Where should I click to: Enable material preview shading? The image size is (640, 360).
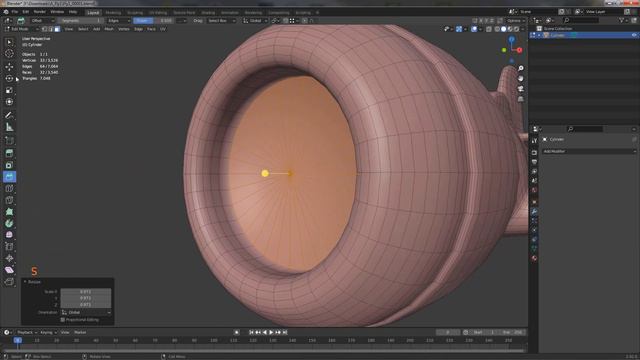[x=510, y=29]
